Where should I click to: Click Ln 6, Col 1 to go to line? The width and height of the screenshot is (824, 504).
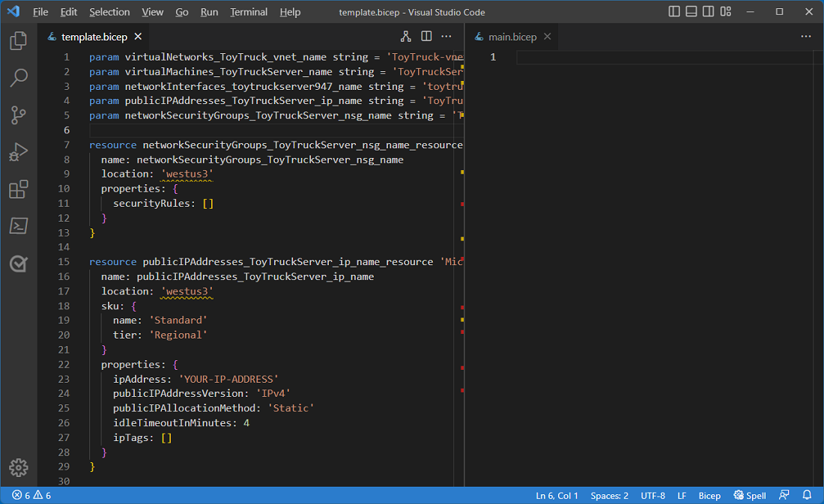[557, 495]
